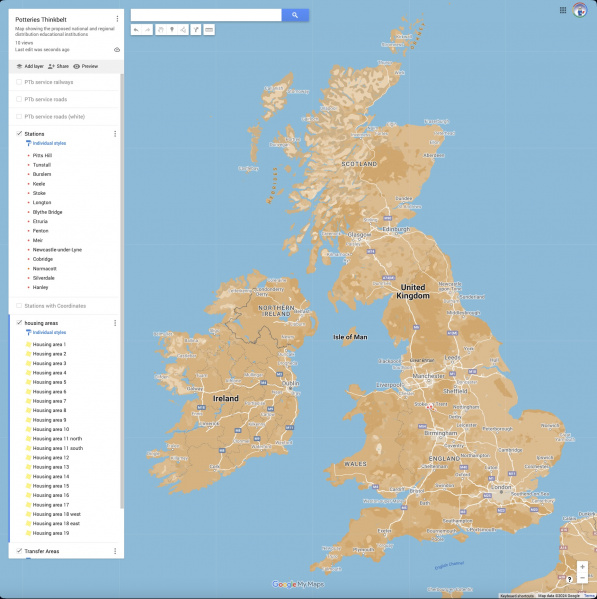Image resolution: width=597 pixels, height=599 pixels.
Task: Click Preview in the panel bar
Action: pos(86,66)
